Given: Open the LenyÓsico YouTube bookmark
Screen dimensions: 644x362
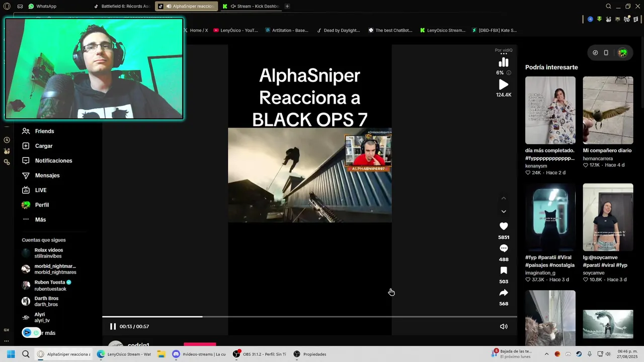Looking at the screenshot, I should 235,30.
